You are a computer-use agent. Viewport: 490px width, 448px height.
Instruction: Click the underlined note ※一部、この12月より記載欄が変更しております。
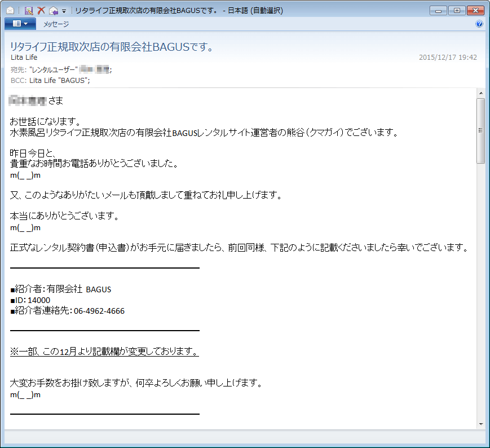[x=104, y=352]
